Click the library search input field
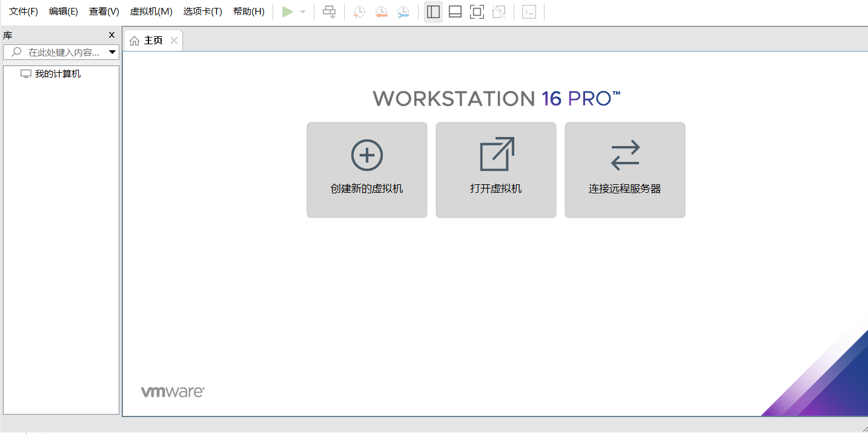Screen dimensions: 868x434 click(x=61, y=52)
